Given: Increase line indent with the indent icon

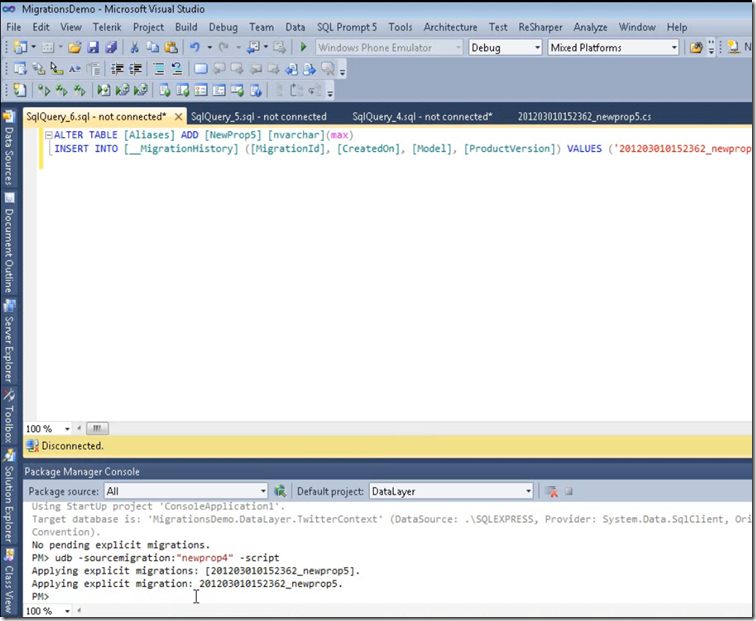Looking at the screenshot, I should click(x=135, y=69).
